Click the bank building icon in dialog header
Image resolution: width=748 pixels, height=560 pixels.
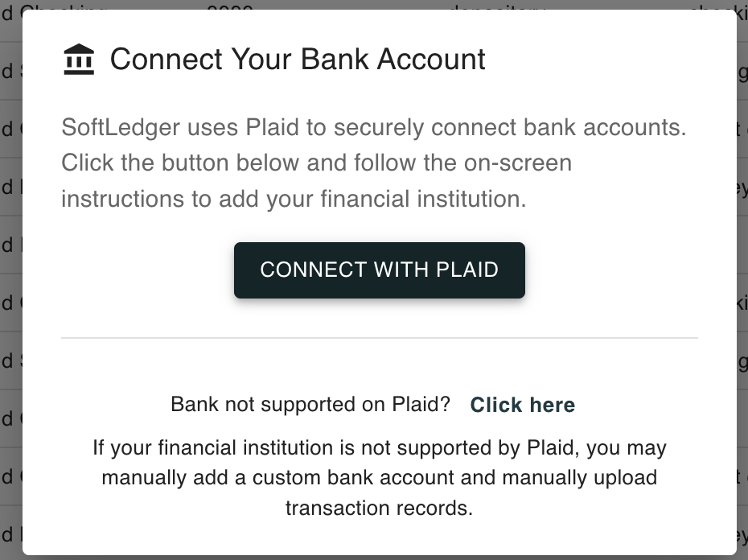(79, 60)
